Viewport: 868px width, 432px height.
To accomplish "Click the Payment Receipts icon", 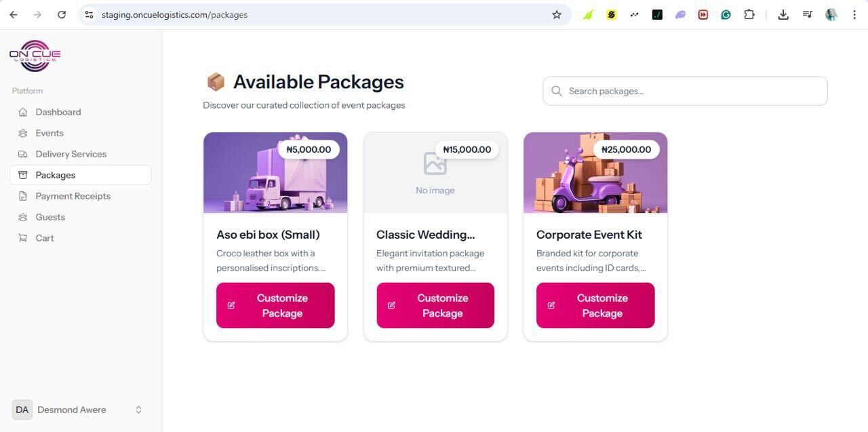I will click(23, 196).
